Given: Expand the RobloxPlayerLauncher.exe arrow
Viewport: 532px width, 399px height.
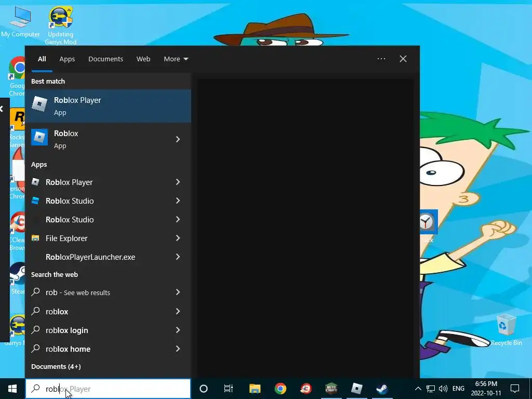Looking at the screenshot, I should click(178, 257).
